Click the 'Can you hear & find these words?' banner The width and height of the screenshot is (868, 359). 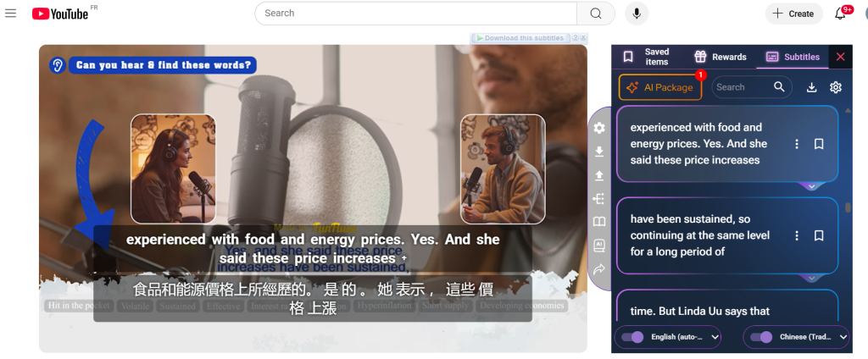pos(163,65)
